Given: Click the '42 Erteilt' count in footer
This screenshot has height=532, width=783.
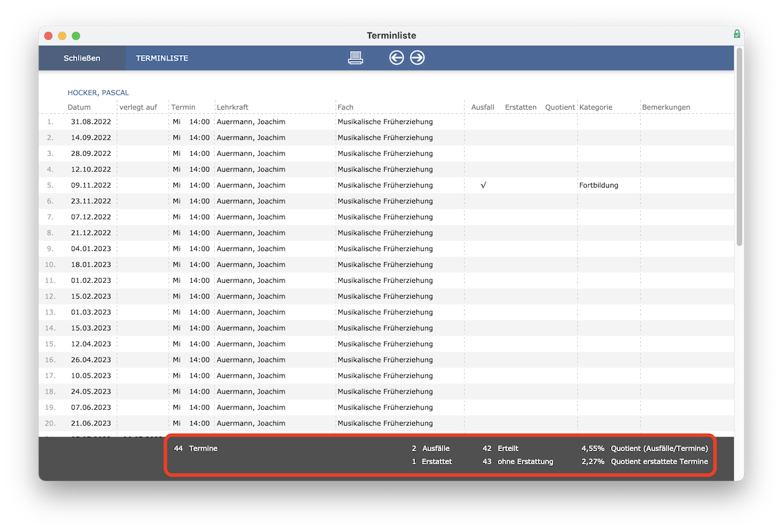Looking at the screenshot, I should click(501, 449).
